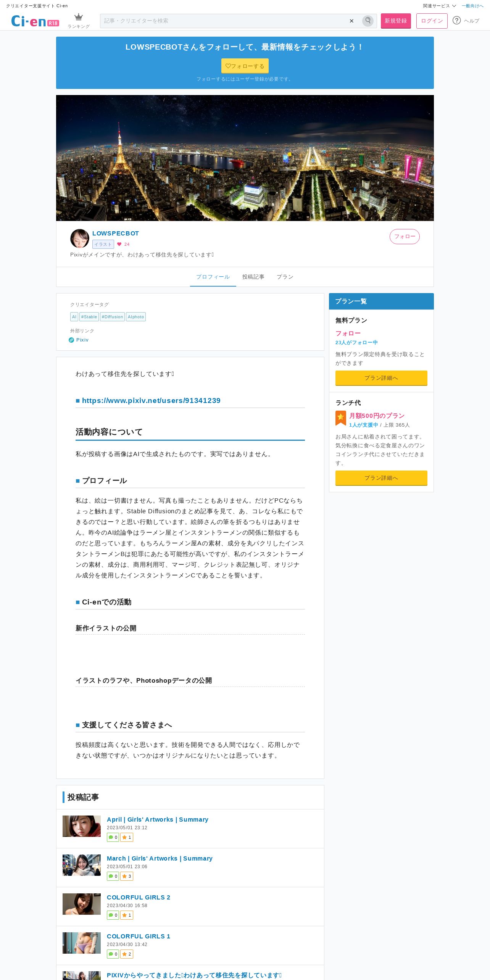This screenshot has height=980, width=490.
Task: Click comment count icon on April Summary post
Action: pos(113,837)
